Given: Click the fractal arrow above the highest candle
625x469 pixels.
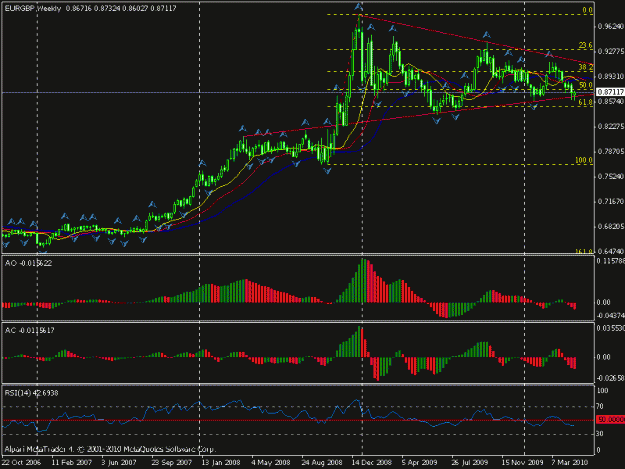Looking at the screenshot, I should [359, 6].
